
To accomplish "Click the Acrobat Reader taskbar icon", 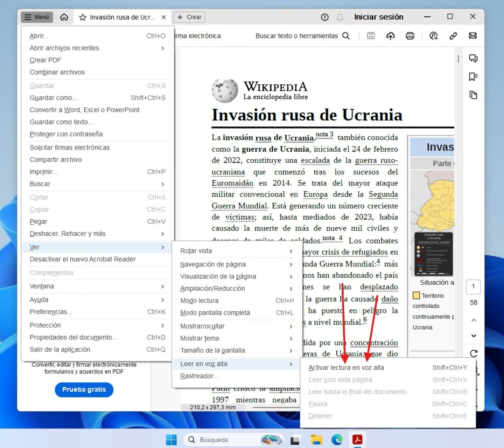I will pos(357,439).
